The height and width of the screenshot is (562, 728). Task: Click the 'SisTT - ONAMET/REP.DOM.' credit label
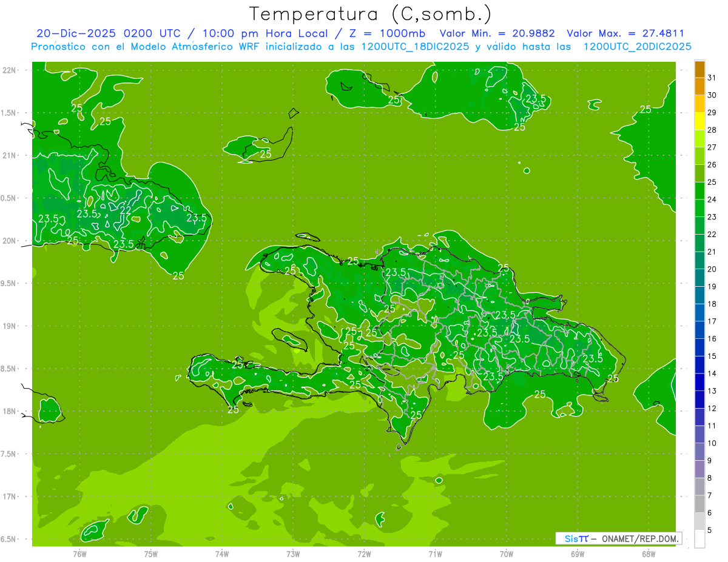click(x=619, y=538)
